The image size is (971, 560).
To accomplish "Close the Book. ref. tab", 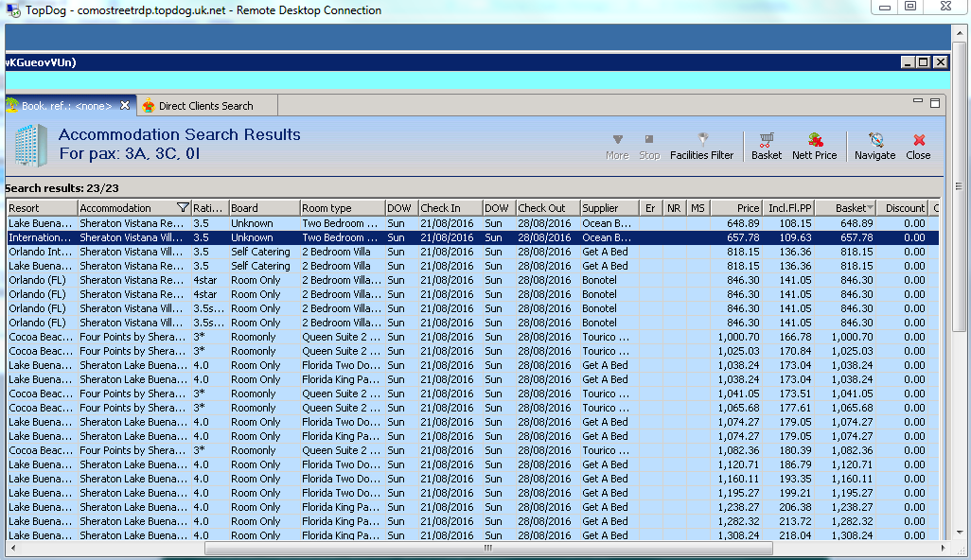I will [125, 105].
